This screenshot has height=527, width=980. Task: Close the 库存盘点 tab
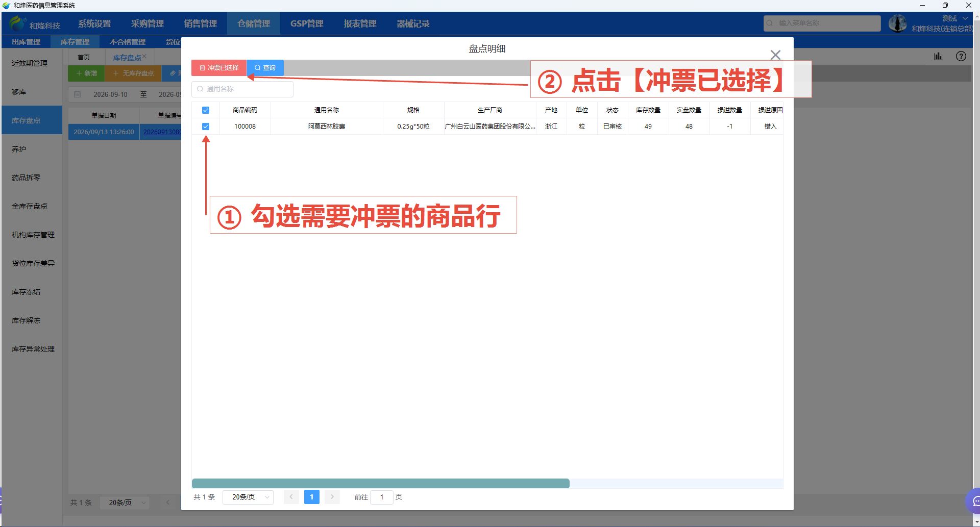pyautogui.click(x=144, y=57)
